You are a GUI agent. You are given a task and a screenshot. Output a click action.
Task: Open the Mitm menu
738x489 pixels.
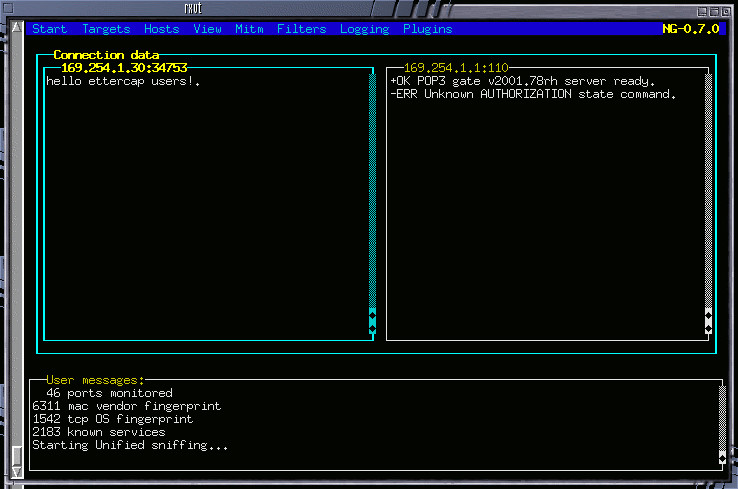[x=249, y=29]
